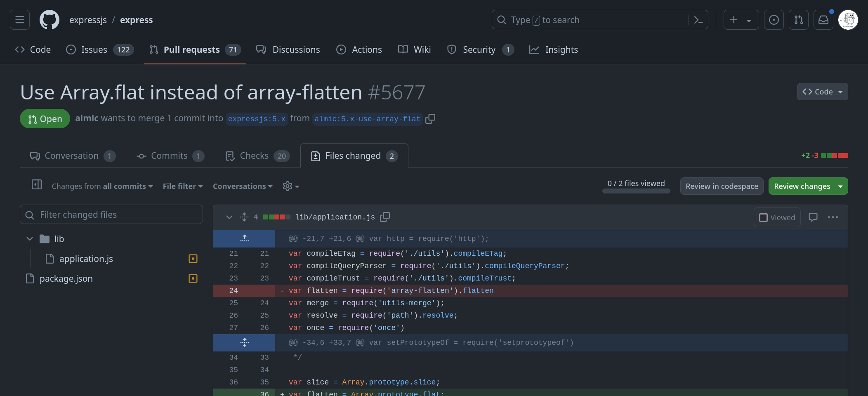This screenshot has height=396, width=868.
Task: Expand hidden lines between 27 and 34
Action: [x=244, y=342]
